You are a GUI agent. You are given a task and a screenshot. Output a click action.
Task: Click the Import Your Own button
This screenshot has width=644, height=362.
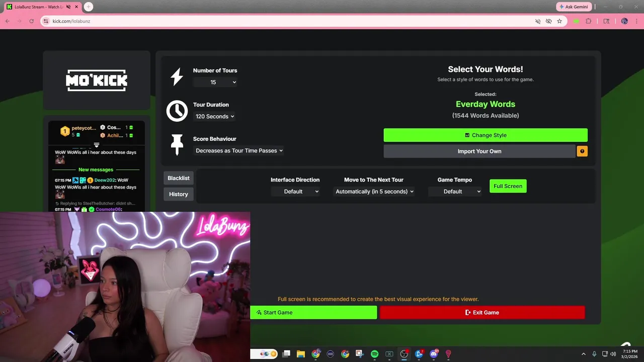coord(479,151)
